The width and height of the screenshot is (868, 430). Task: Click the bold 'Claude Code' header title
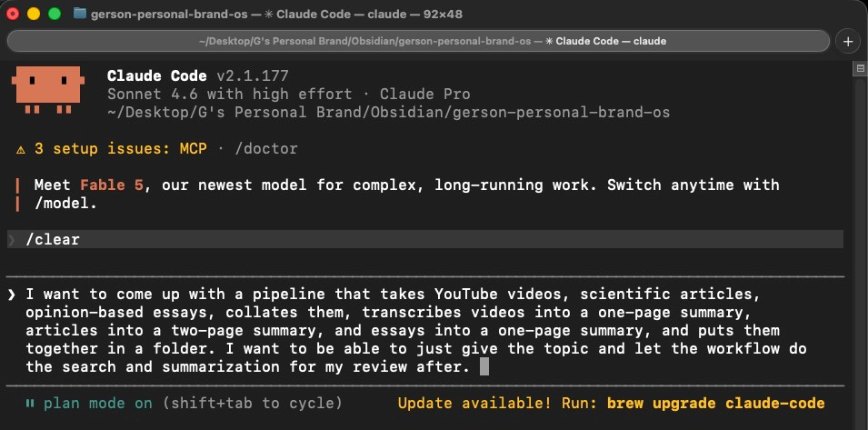coord(157,75)
